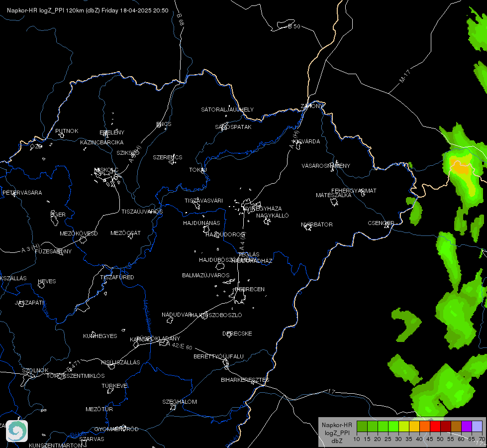Click the KUNSZENTMÁRTON town label
Viewport: 487px width, 448px height.
(x=55, y=445)
